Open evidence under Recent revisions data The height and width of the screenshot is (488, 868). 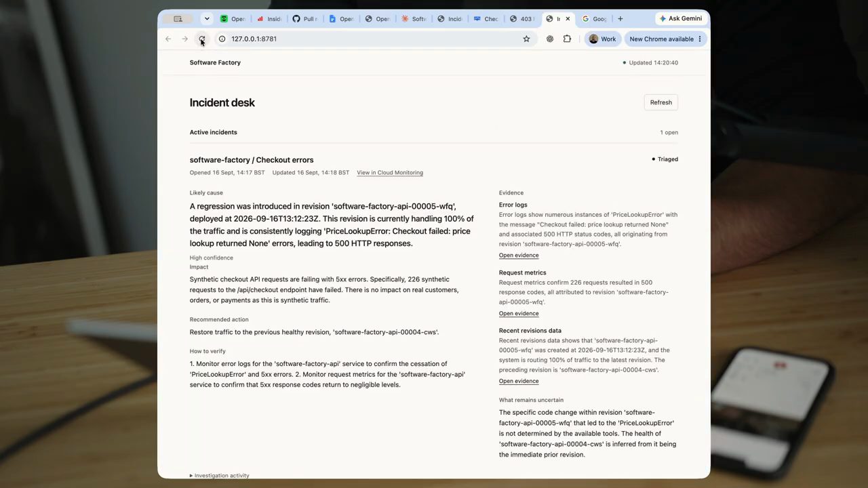click(519, 382)
